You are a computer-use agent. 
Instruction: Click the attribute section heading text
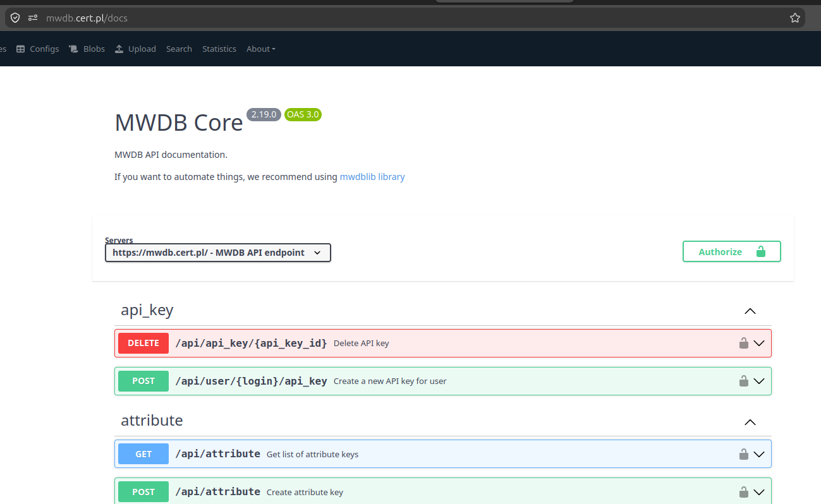152,421
